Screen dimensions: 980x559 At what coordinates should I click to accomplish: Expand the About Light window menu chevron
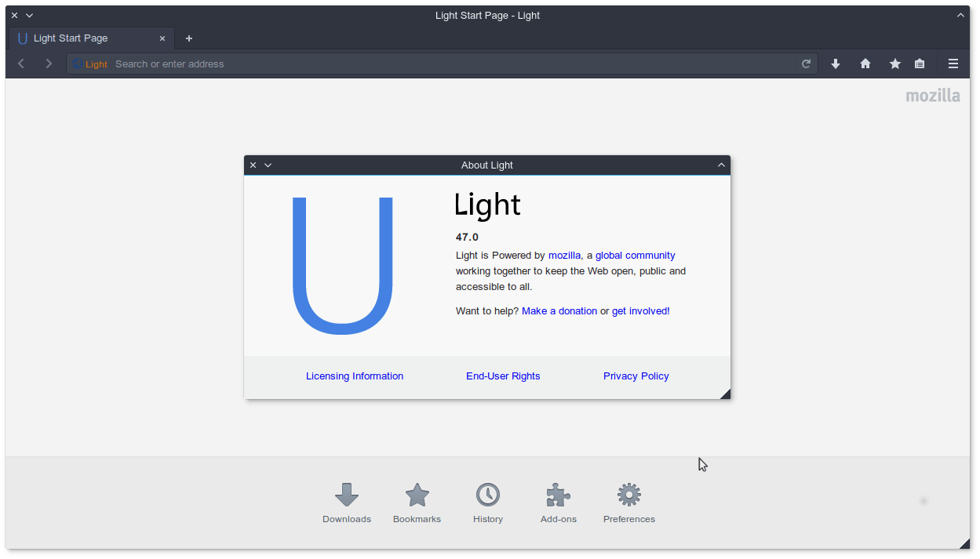pos(268,165)
